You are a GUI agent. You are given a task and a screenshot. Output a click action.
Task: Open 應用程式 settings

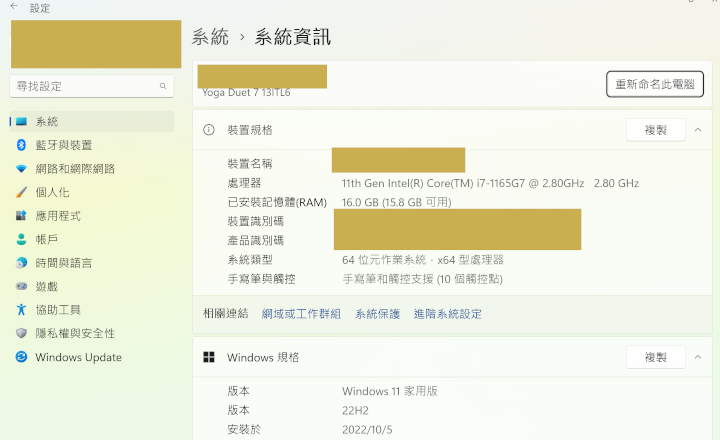click(92, 216)
